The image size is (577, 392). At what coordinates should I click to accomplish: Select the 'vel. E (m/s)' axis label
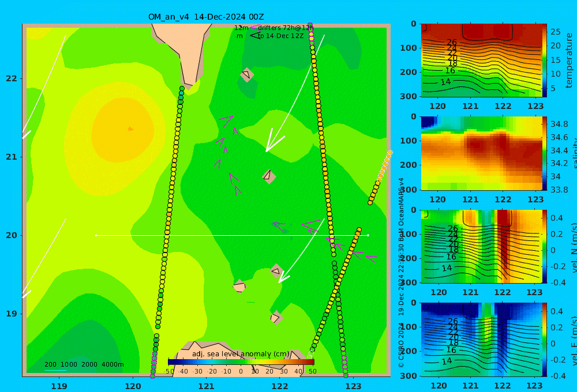(x=574, y=341)
